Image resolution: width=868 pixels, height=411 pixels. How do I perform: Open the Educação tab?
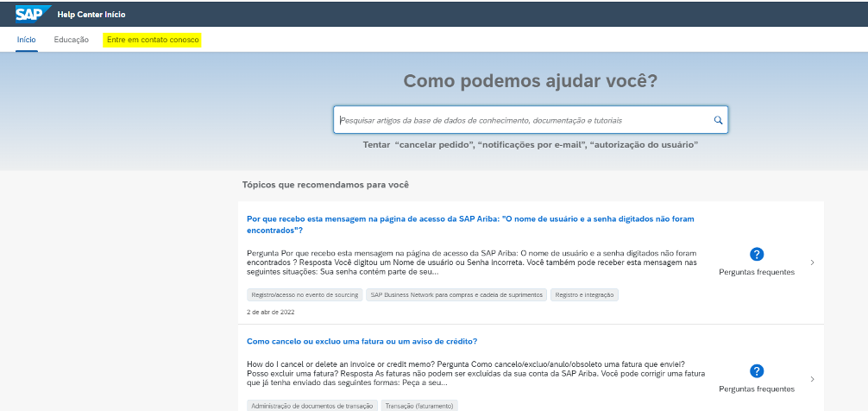72,40
